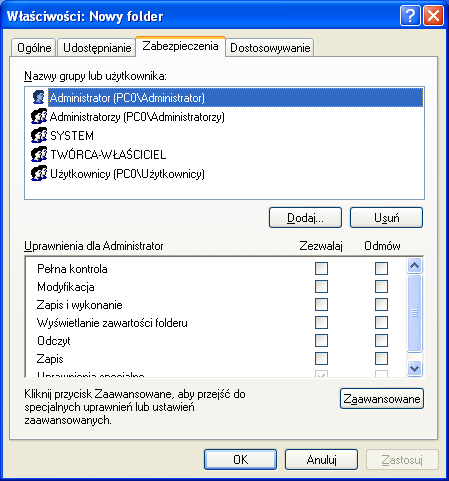The width and height of the screenshot is (449, 481).
Task: Click the Modyfikacja permission label
Action: pos(66,287)
